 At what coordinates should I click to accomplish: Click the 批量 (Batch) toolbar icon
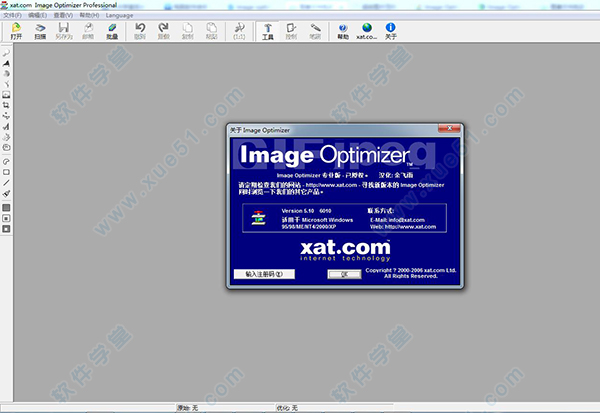coord(112,31)
